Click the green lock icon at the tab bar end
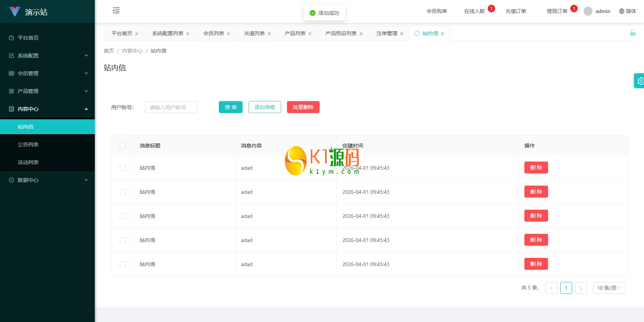The height and width of the screenshot is (322, 644). point(633,33)
